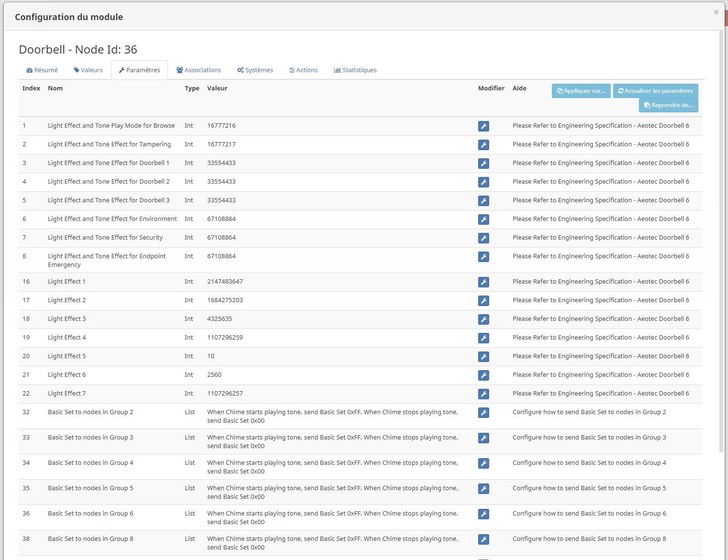Image resolution: width=728 pixels, height=560 pixels.
Task: Edit Endpoint Emergency tone effect parameter
Action: coord(483,257)
